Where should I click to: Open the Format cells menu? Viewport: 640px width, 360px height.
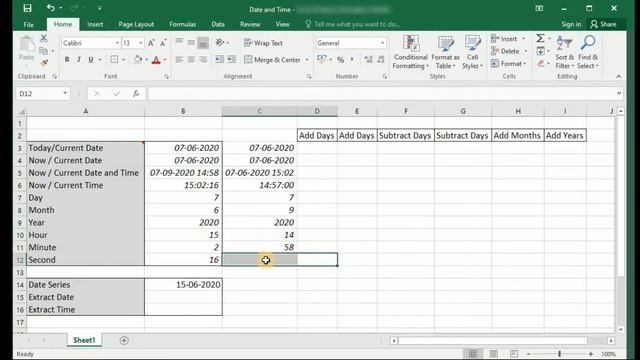click(509, 64)
